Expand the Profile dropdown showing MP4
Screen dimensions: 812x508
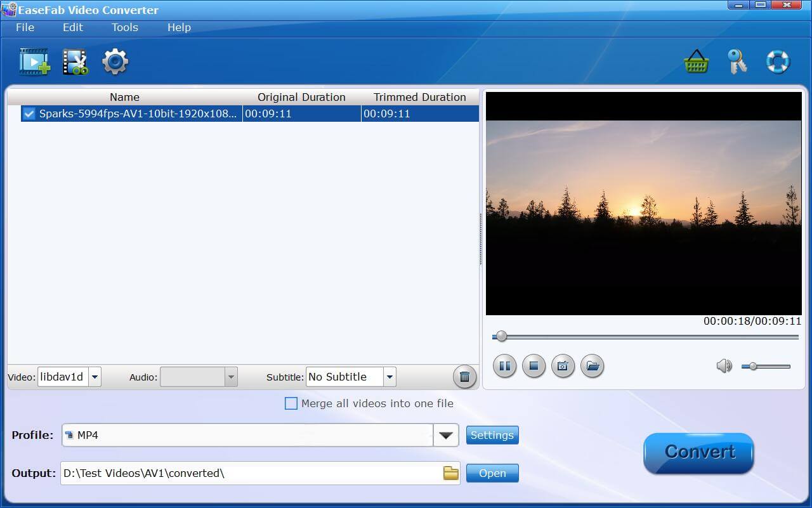pyautogui.click(x=446, y=435)
